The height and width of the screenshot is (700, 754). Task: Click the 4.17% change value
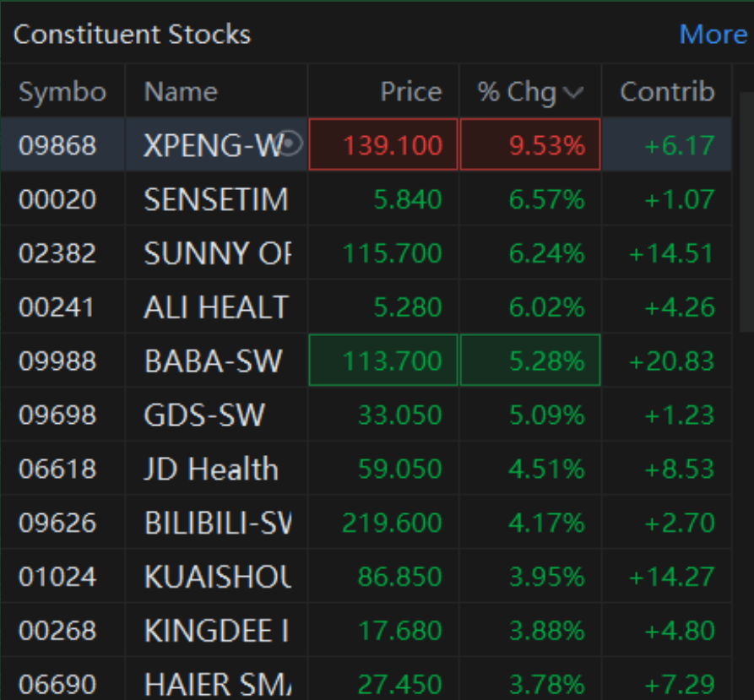click(547, 522)
